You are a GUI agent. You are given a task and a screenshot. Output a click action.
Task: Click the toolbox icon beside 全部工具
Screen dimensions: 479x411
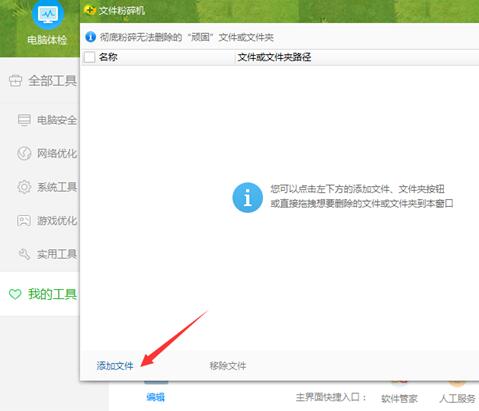pos(15,81)
